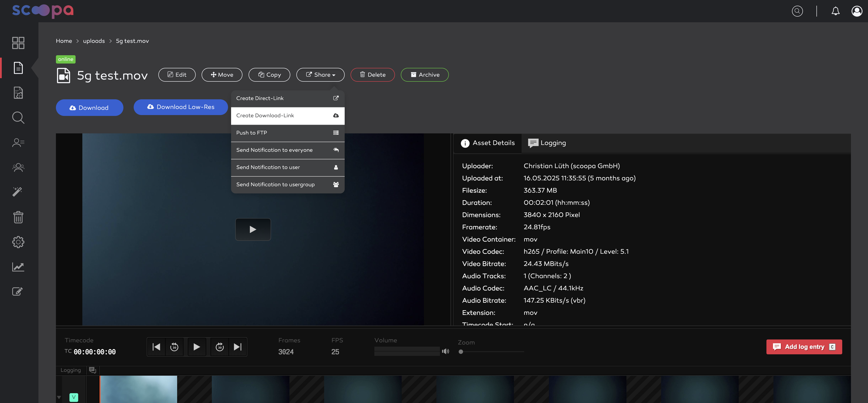Click the Add log entry button
The image size is (868, 403).
pyautogui.click(x=804, y=347)
